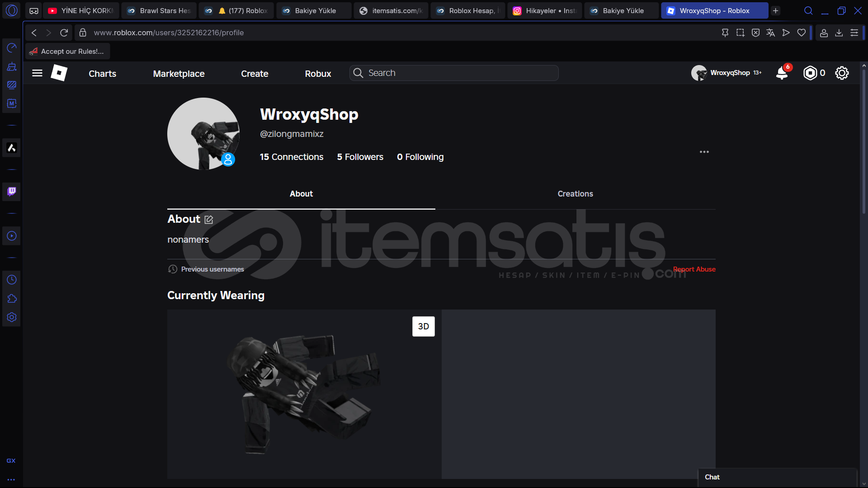The width and height of the screenshot is (868, 488).
Task: Open the Opera GX menu logo
Action: point(12,10)
